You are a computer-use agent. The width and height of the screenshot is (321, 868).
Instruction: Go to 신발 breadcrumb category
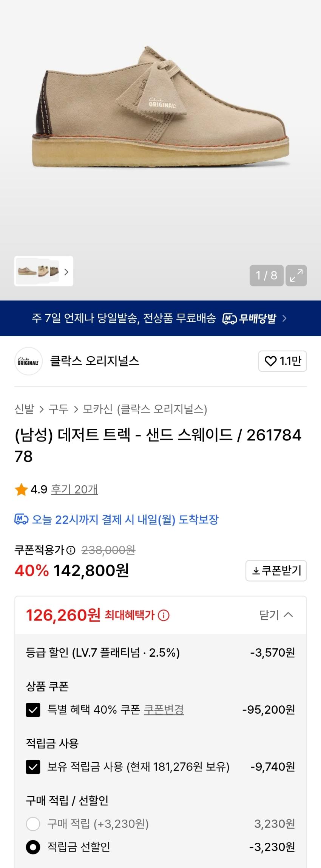tap(24, 409)
